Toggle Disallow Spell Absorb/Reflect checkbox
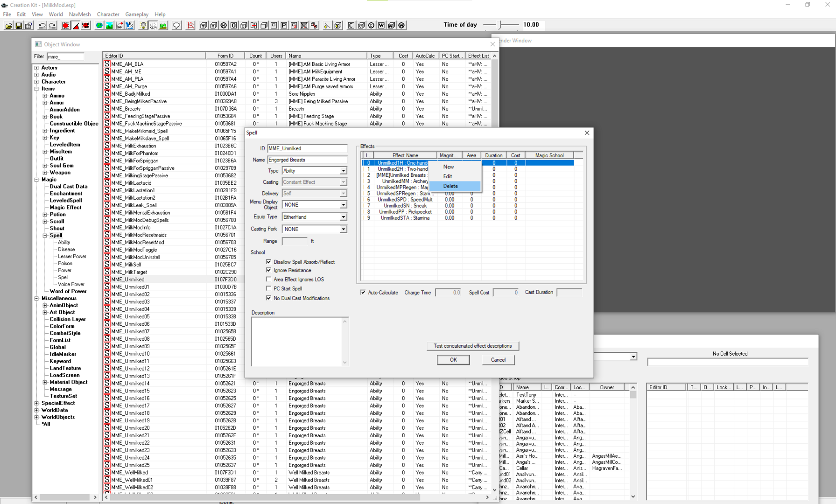Screen dimensions: 836x504 point(268,262)
